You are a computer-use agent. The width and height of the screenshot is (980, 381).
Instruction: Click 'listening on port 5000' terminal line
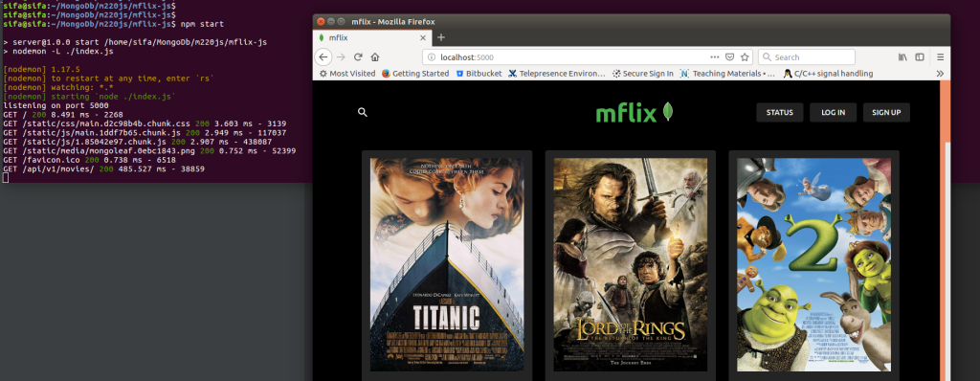click(56, 105)
